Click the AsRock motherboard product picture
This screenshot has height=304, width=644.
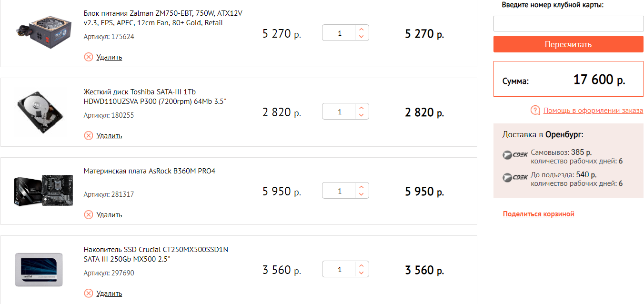[43, 190]
